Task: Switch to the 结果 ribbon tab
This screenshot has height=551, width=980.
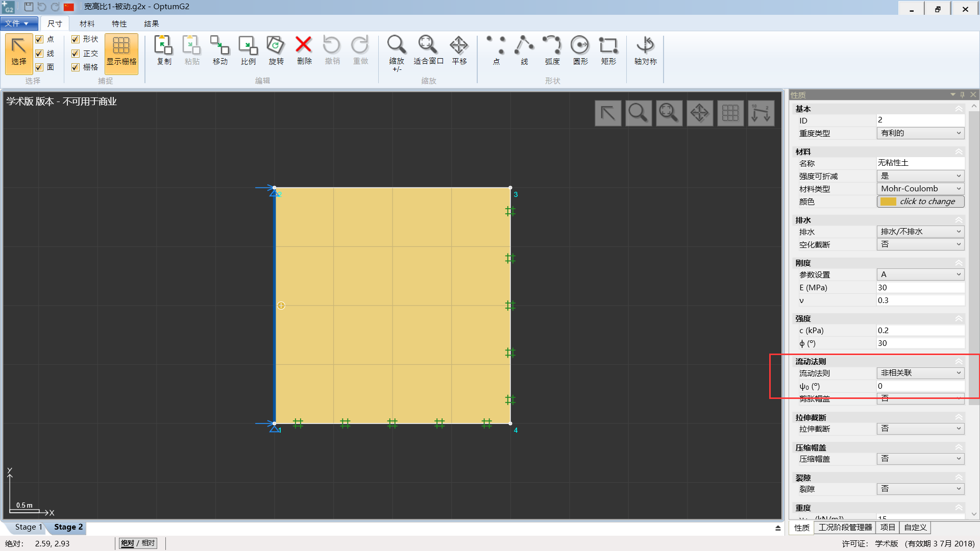Action: (x=151, y=24)
